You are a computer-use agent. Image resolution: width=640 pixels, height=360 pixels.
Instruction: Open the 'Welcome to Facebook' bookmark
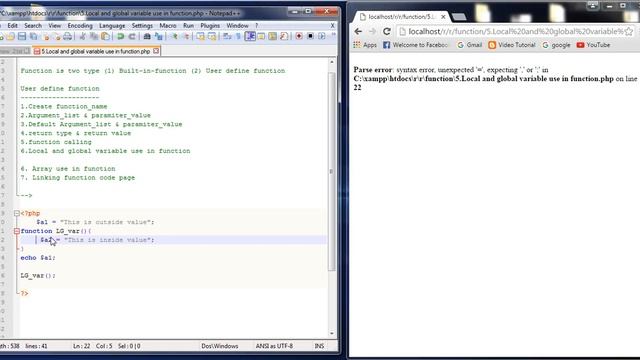point(416,45)
